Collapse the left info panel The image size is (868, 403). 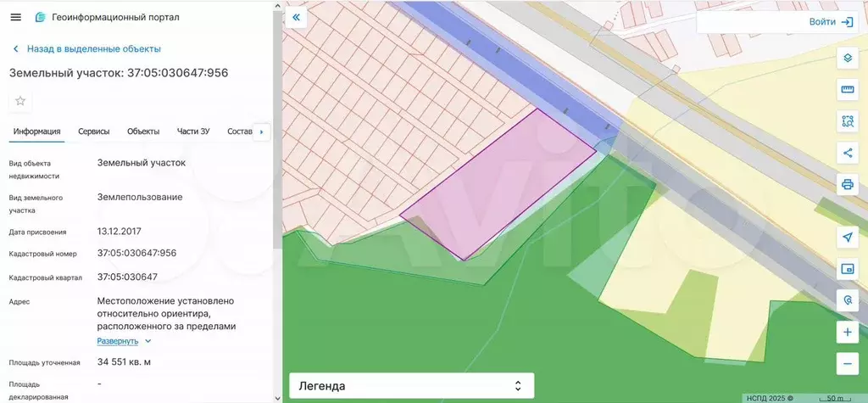pos(296,17)
